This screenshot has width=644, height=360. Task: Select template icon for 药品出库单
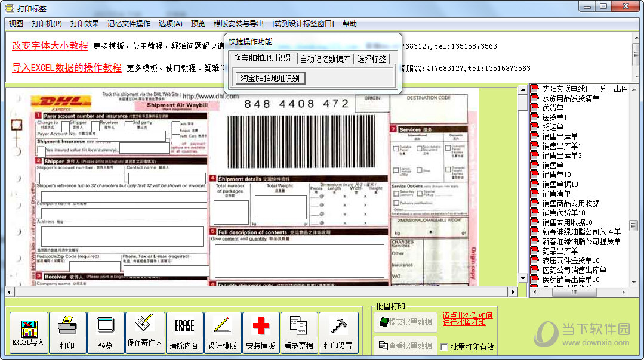pyautogui.click(x=535, y=251)
